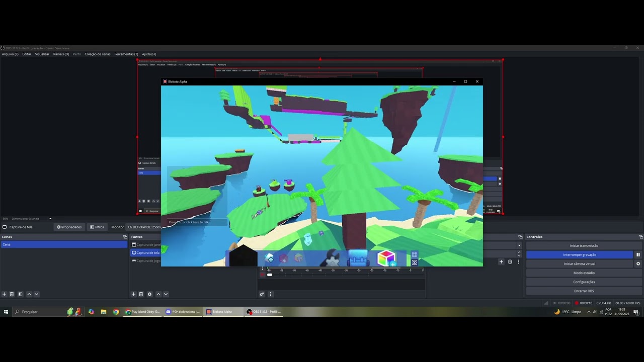The image size is (644, 362).
Task: Open the Windows Start menu
Action: 6,312
